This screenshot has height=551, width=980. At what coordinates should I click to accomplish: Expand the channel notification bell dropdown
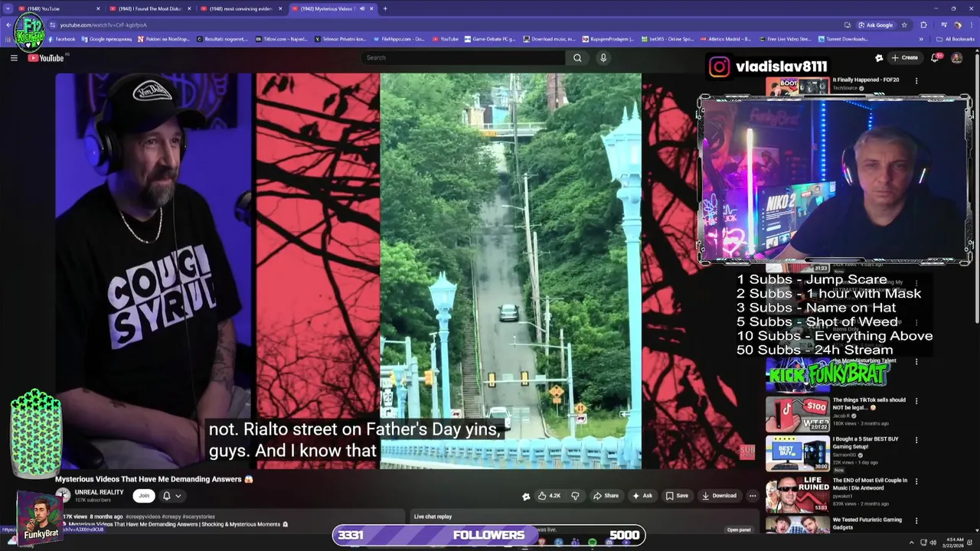click(x=171, y=496)
